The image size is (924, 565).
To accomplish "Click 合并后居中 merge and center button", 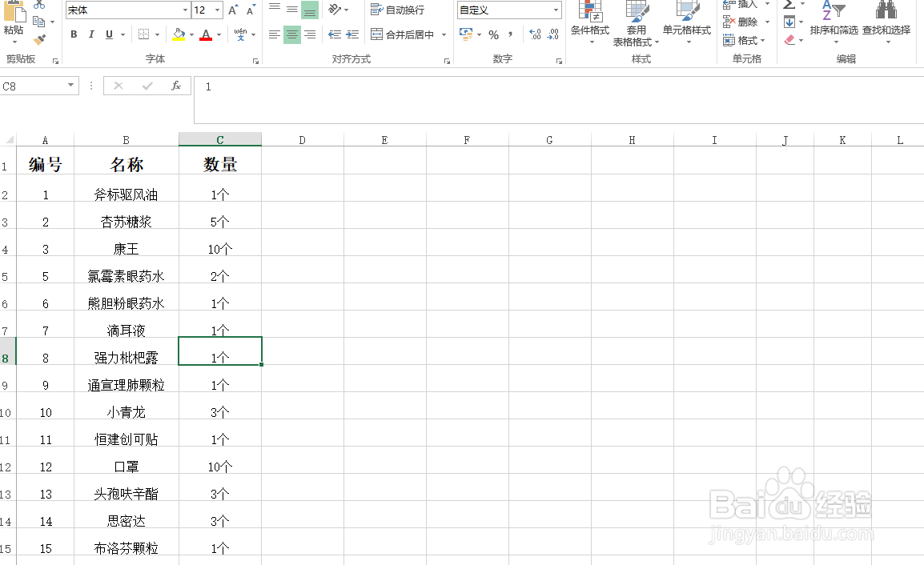I will (403, 34).
